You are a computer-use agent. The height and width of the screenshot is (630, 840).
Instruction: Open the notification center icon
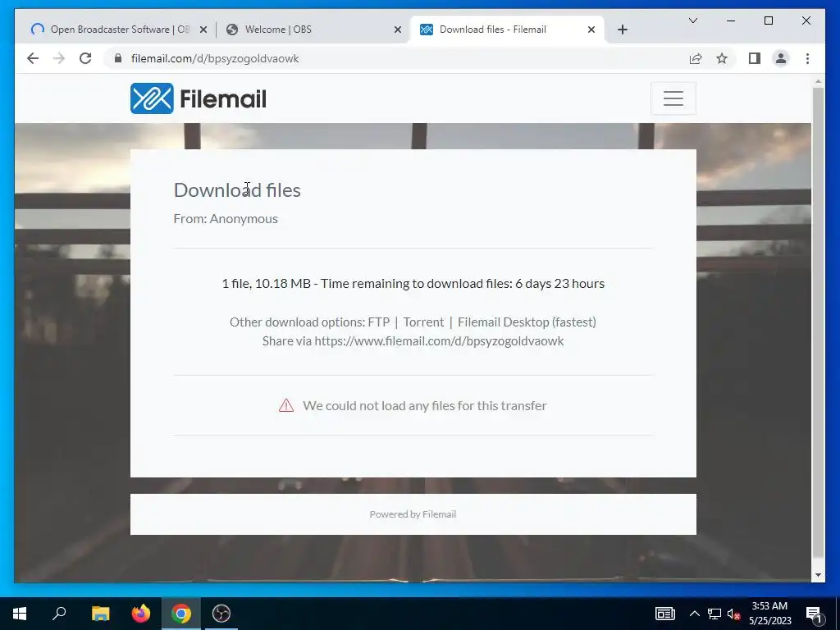(814, 614)
